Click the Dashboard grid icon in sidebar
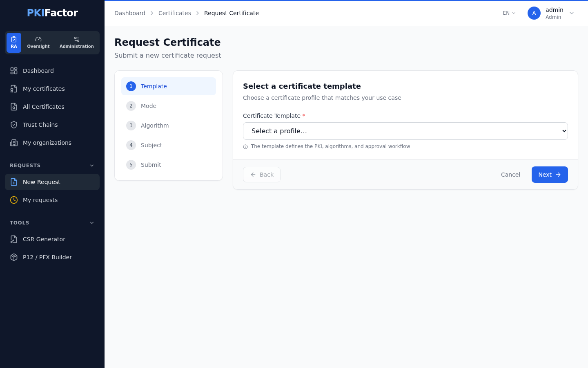The image size is (588, 368). (14, 71)
